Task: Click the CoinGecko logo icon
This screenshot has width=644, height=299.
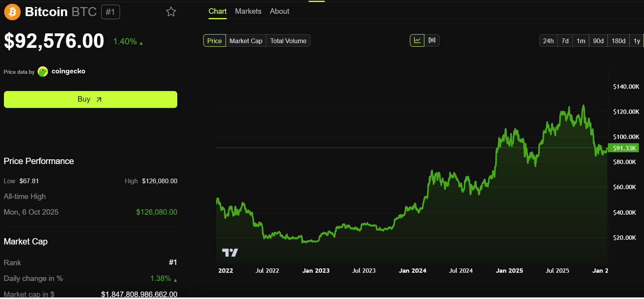Action: pos(43,71)
